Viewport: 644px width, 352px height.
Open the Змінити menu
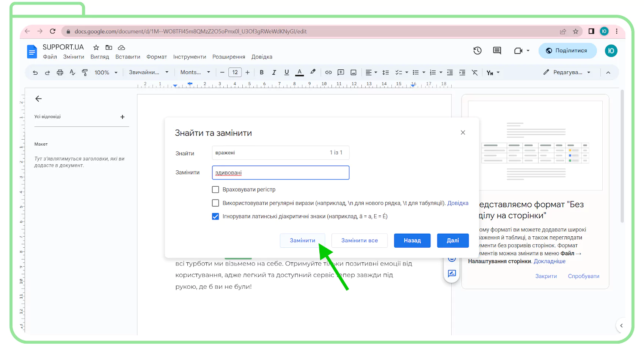(74, 57)
